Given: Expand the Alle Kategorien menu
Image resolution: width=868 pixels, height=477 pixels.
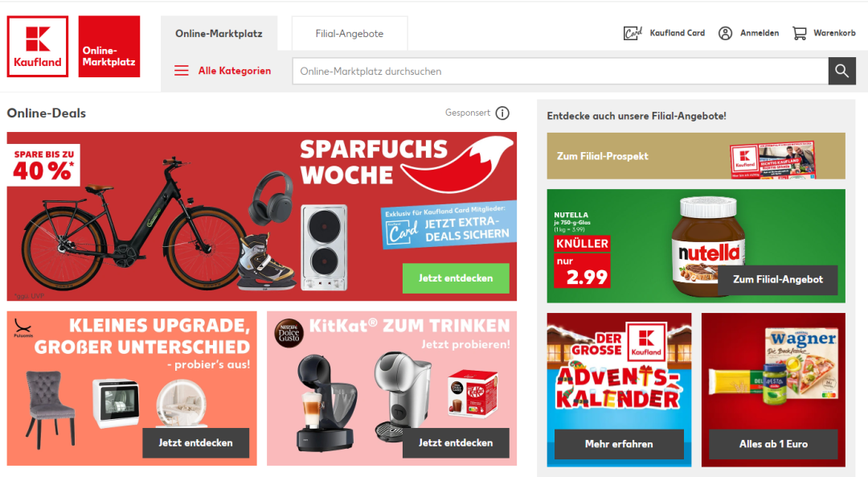Looking at the screenshot, I should pos(235,71).
